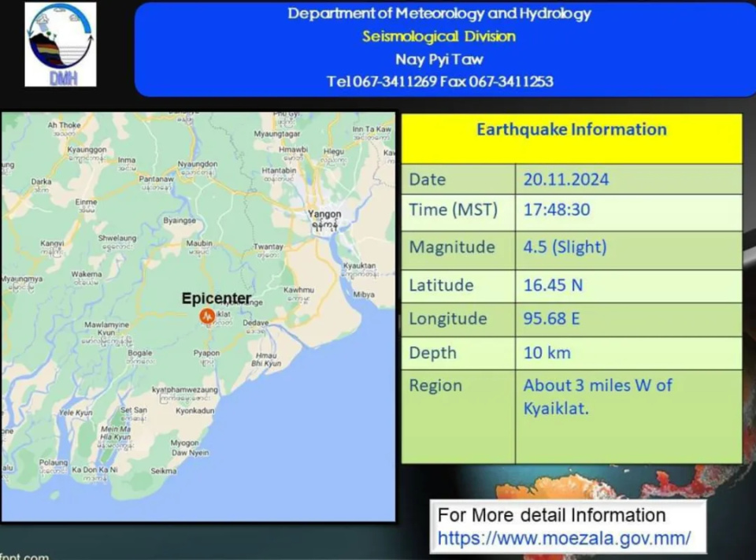The width and height of the screenshot is (756, 560).
Task: Click the DMH logo
Action: tap(61, 44)
